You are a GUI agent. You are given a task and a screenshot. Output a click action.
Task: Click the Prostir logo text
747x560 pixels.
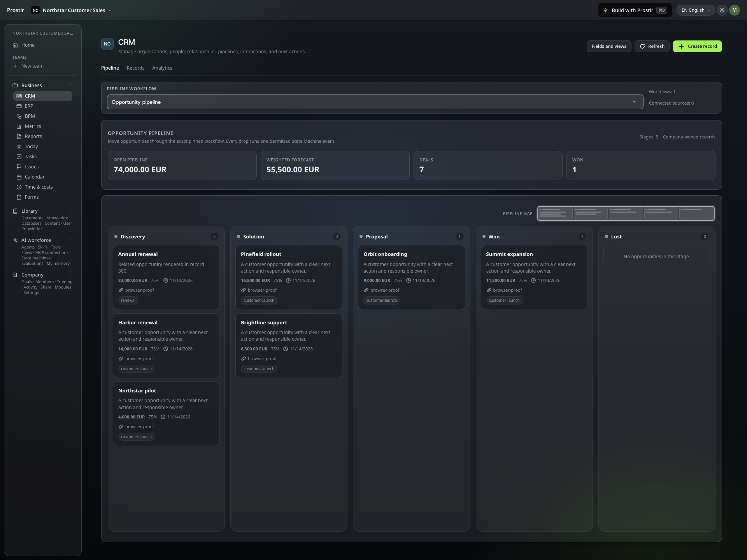pyautogui.click(x=16, y=10)
